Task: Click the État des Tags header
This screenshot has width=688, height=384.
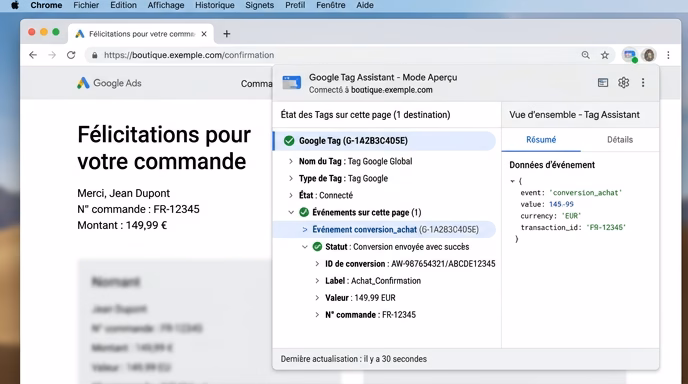Action: [366, 115]
